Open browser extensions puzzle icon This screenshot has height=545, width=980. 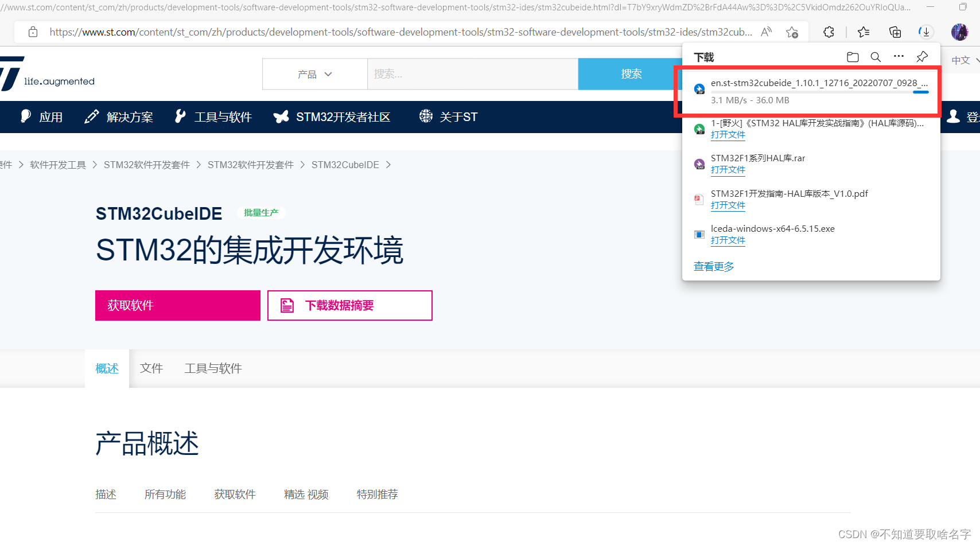click(829, 32)
